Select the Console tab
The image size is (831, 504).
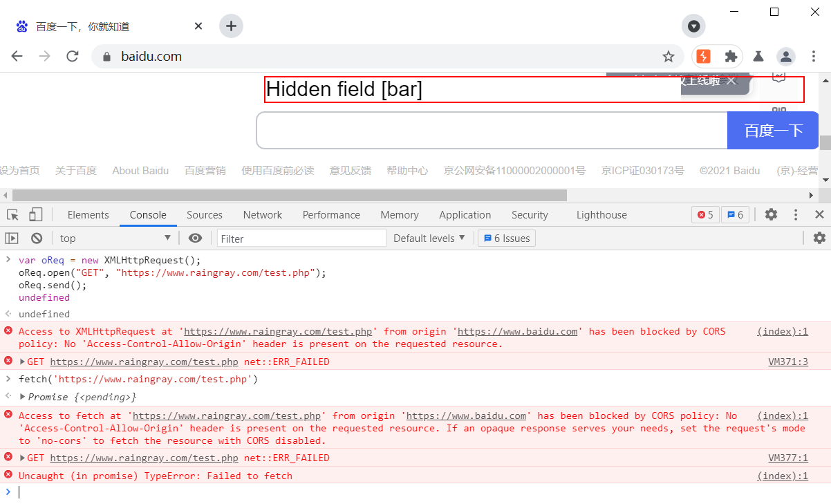click(x=148, y=215)
